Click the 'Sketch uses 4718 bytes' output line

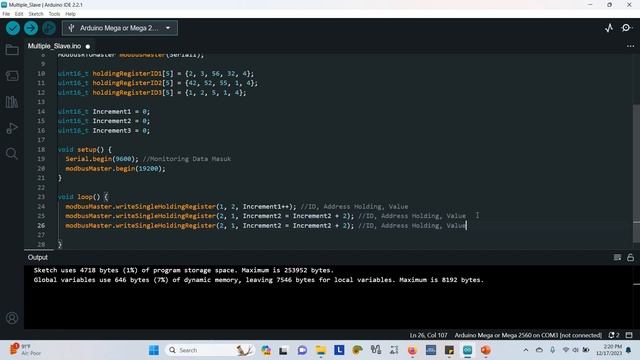point(184,270)
